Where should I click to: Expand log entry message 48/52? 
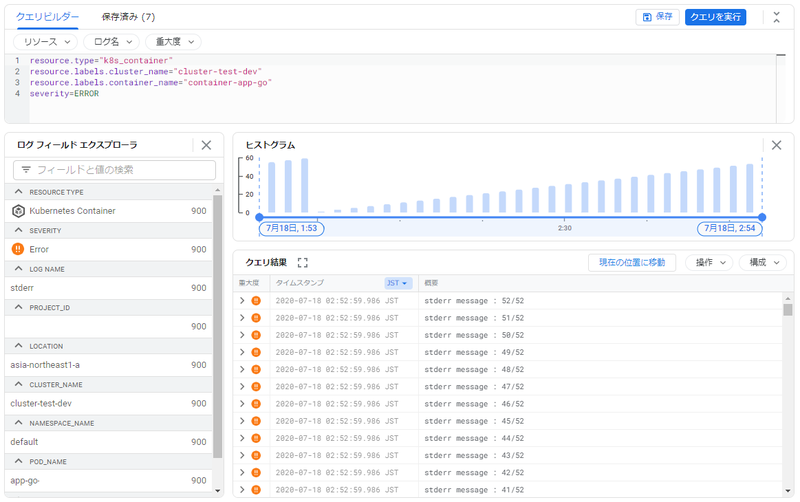click(242, 369)
